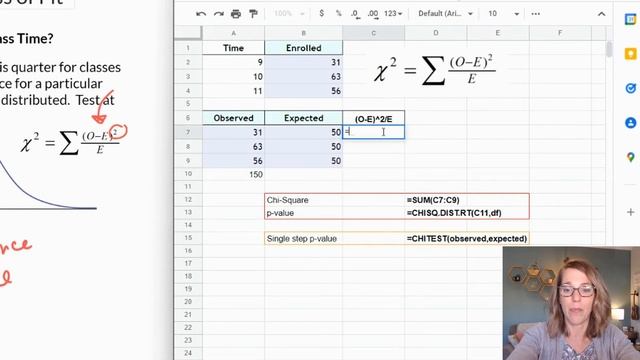Viewport: 640px width, 360px height.
Task: Click the cell with Time value 9
Action: (x=233, y=62)
